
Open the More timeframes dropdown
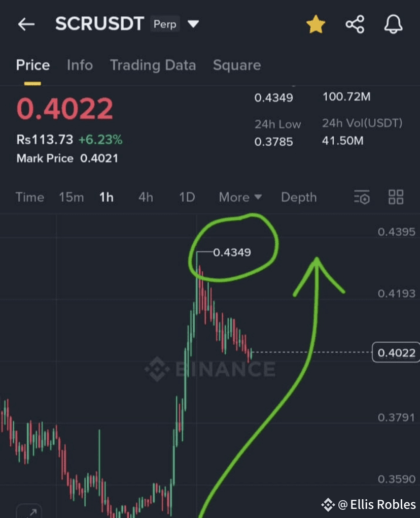pos(240,197)
